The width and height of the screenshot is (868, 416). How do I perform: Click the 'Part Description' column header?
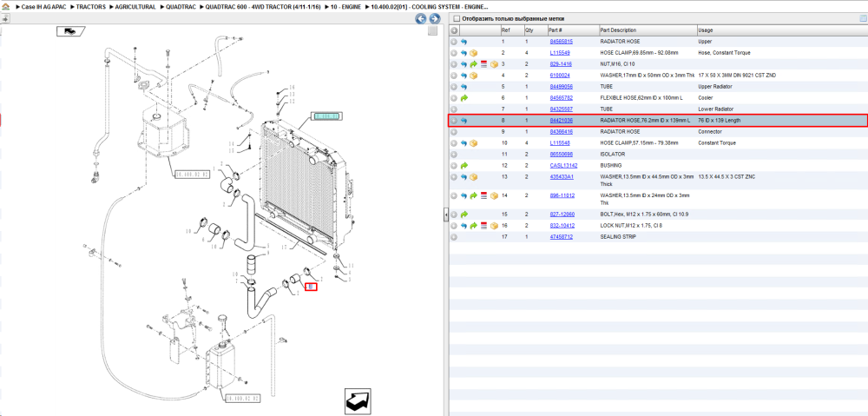point(648,30)
